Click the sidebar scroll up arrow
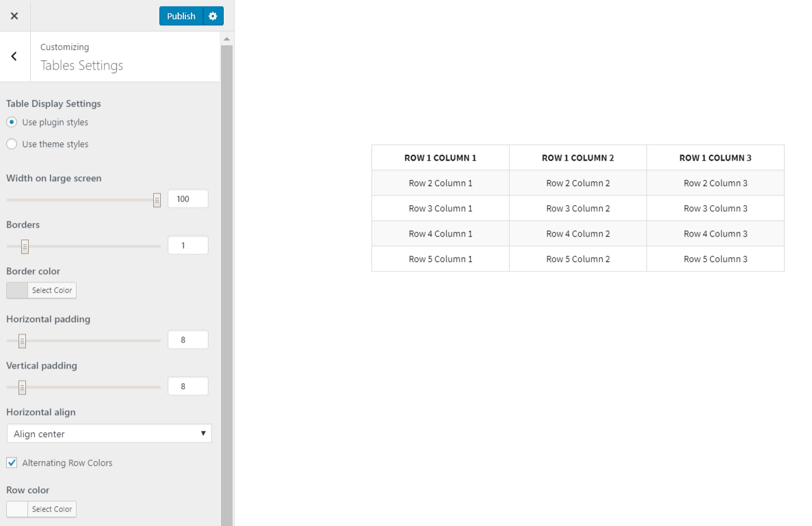The height and width of the screenshot is (526, 812). pos(226,39)
